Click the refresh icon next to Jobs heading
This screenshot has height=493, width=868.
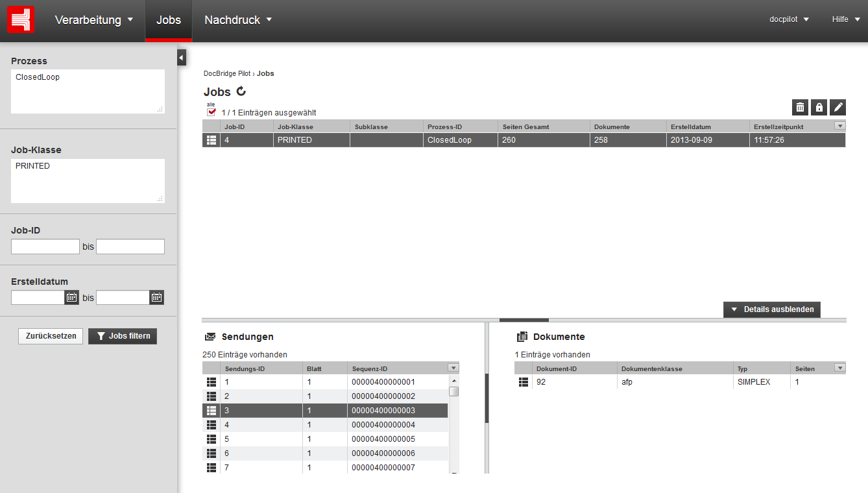(x=241, y=91)
